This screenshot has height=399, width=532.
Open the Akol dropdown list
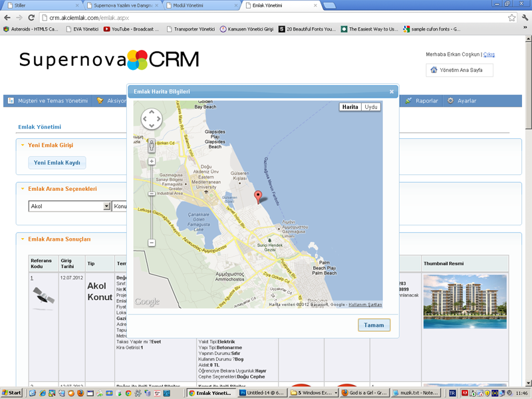click(70, 206)
